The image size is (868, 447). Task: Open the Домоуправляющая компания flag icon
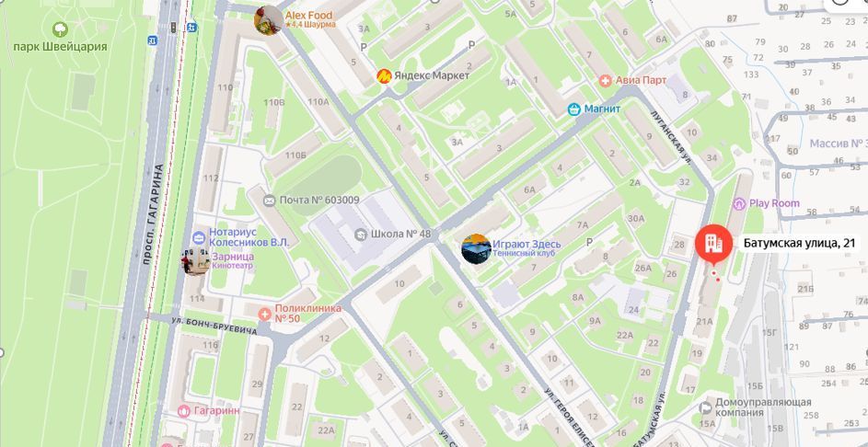coord(706,408)
